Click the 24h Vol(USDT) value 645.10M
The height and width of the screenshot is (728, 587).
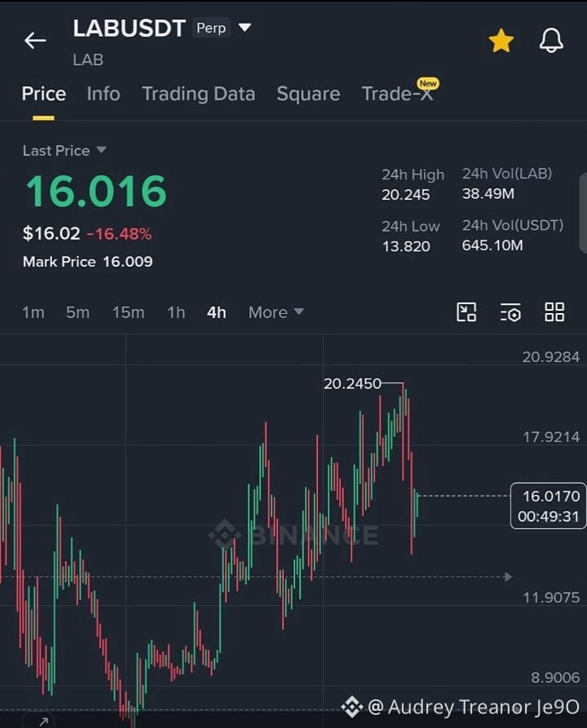coord(492,245)
